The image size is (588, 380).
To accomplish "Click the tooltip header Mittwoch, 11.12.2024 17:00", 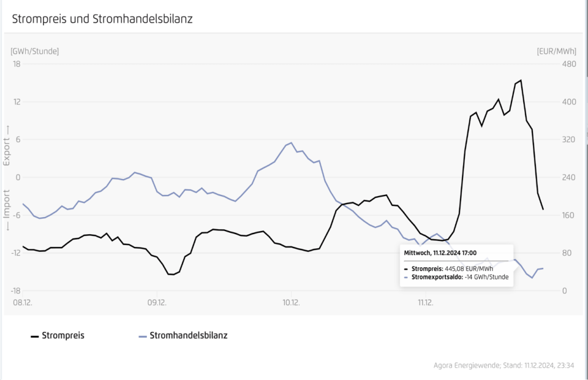I will coord(440,252).
